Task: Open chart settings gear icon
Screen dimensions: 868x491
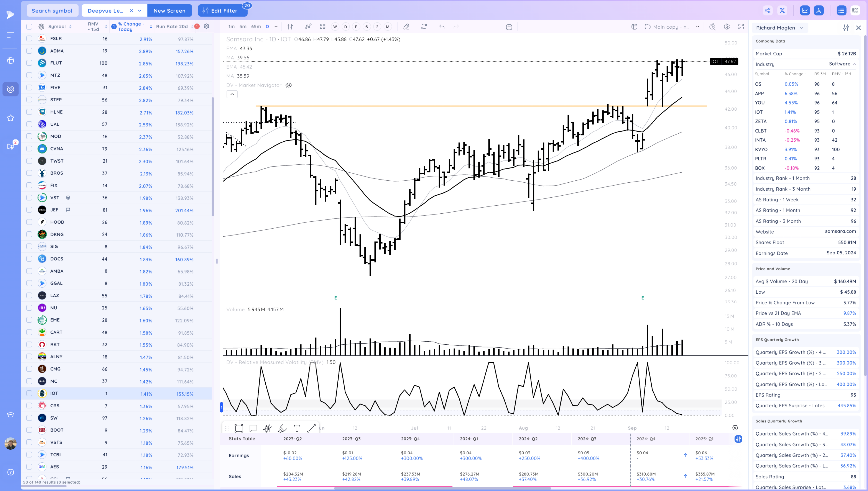Action: [727, 27]
